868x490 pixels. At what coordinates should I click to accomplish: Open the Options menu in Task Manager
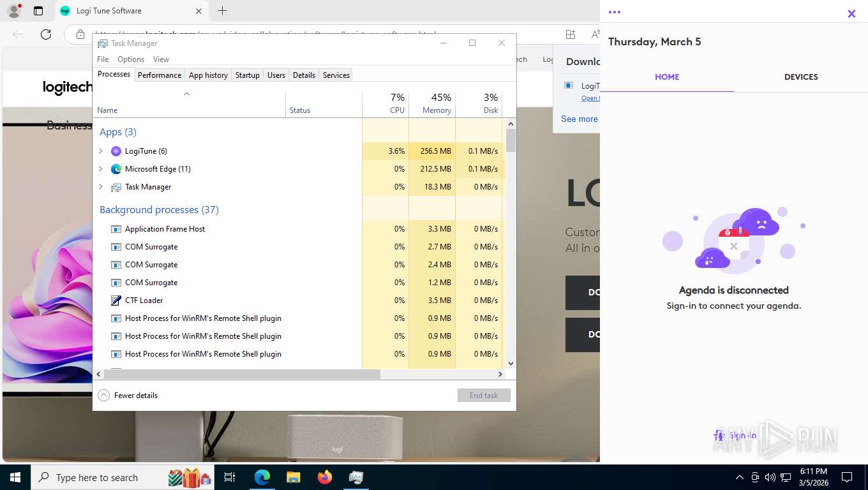tap(131, 59)
